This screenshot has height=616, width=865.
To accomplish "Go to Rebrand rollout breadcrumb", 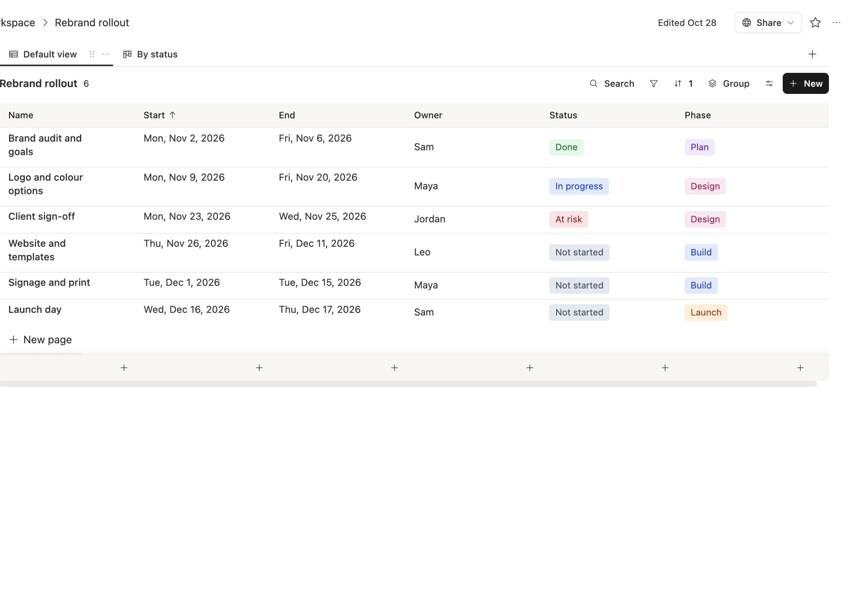I will pos(92,23).
